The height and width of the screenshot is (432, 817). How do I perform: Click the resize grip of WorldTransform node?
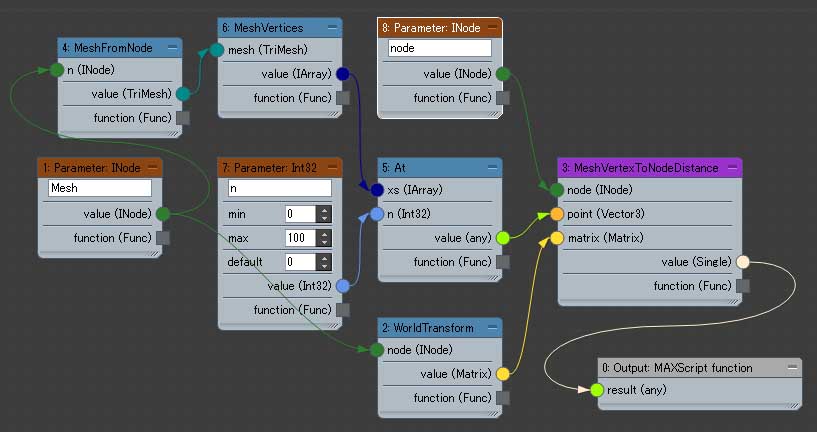492,414
